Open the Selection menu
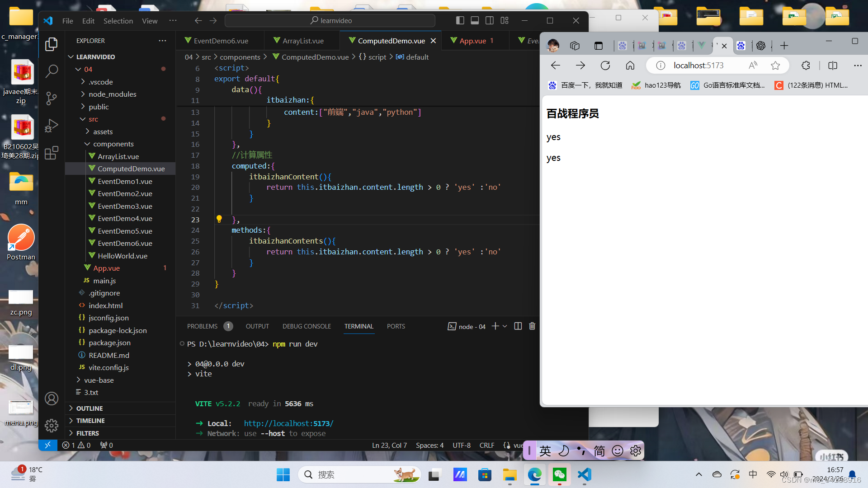 [x=118, y=20]
